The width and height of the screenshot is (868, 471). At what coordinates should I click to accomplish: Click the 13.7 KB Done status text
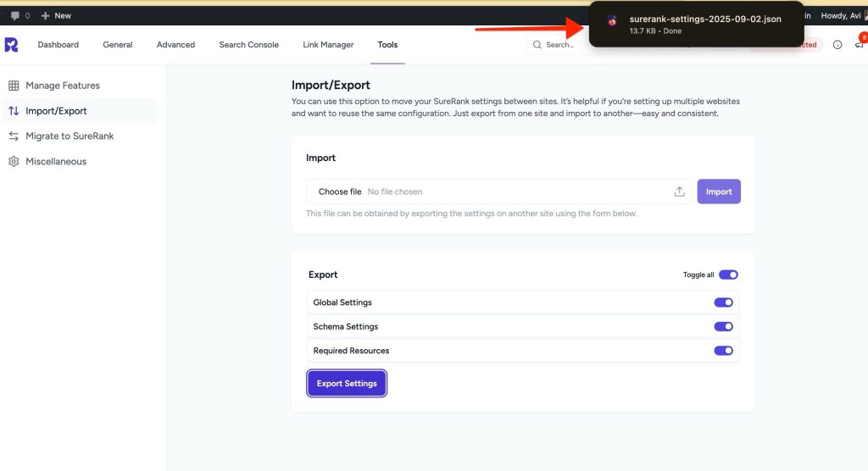655,31
